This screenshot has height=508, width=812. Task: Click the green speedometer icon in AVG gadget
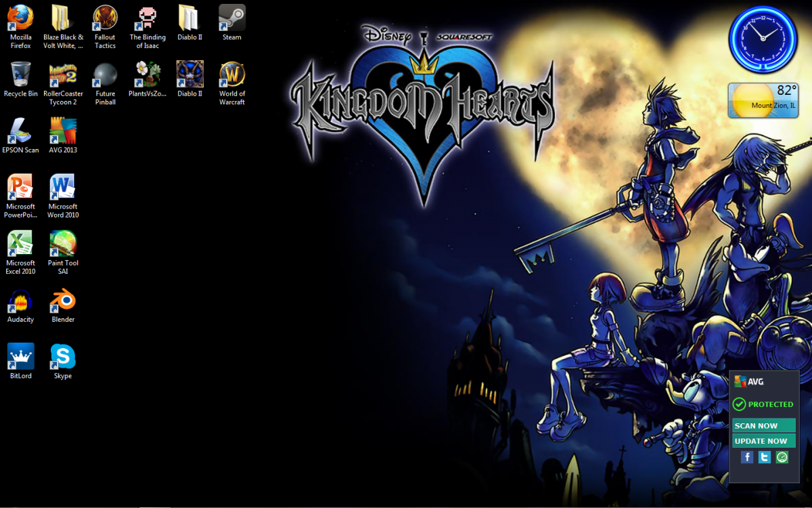782,457
